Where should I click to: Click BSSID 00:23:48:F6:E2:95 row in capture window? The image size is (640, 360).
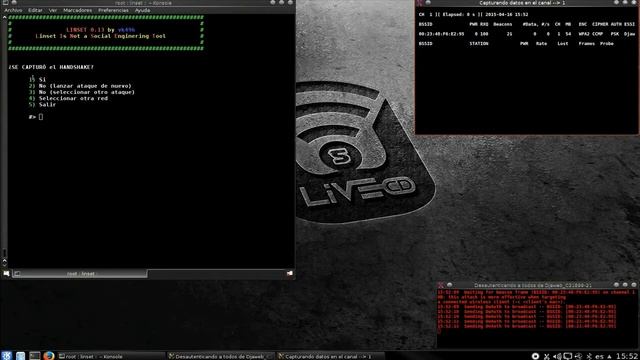(527, 34)
